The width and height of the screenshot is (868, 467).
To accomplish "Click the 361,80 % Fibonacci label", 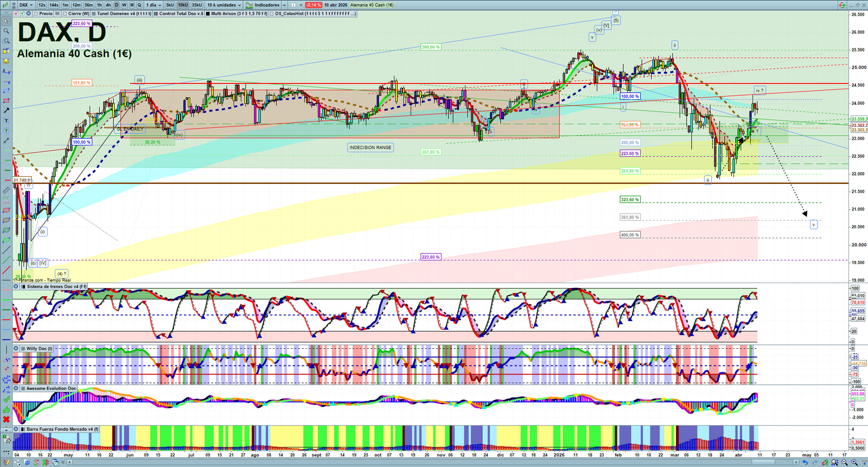I will 630,217.
